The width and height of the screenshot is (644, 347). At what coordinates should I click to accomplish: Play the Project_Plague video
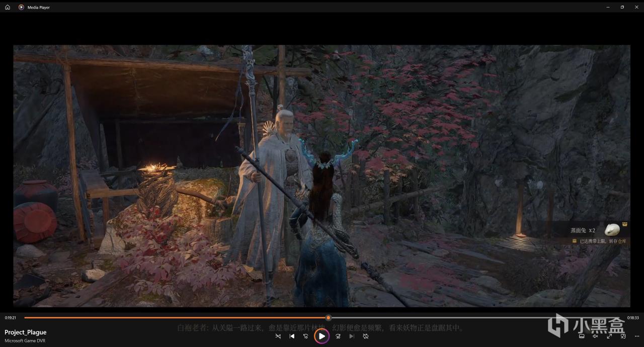(321, 336)
